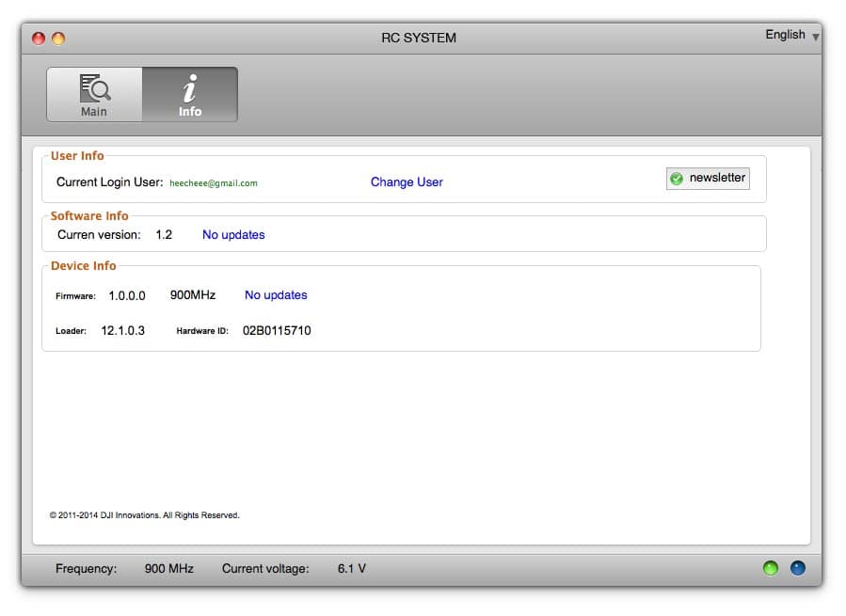The width and height of the screenshot is (846, 616).
Task: Toggle the newsletter subscription checkbox
Action: click(x=677, y=179)
